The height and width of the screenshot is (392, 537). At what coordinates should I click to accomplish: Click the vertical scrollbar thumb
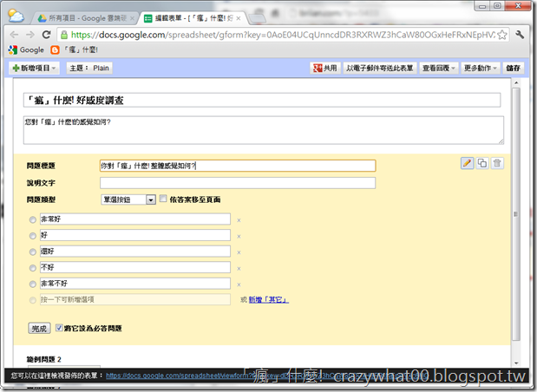[516, 214]
